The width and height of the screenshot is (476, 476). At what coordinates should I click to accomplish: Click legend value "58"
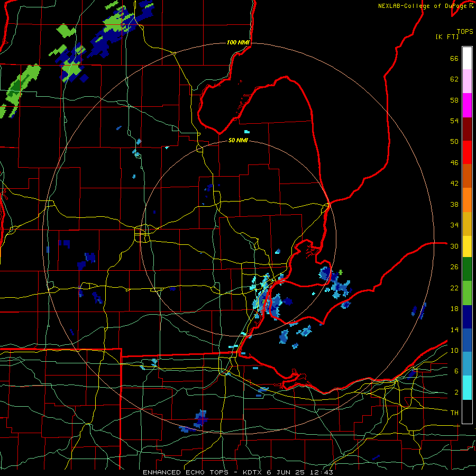[x=454, y=100]
